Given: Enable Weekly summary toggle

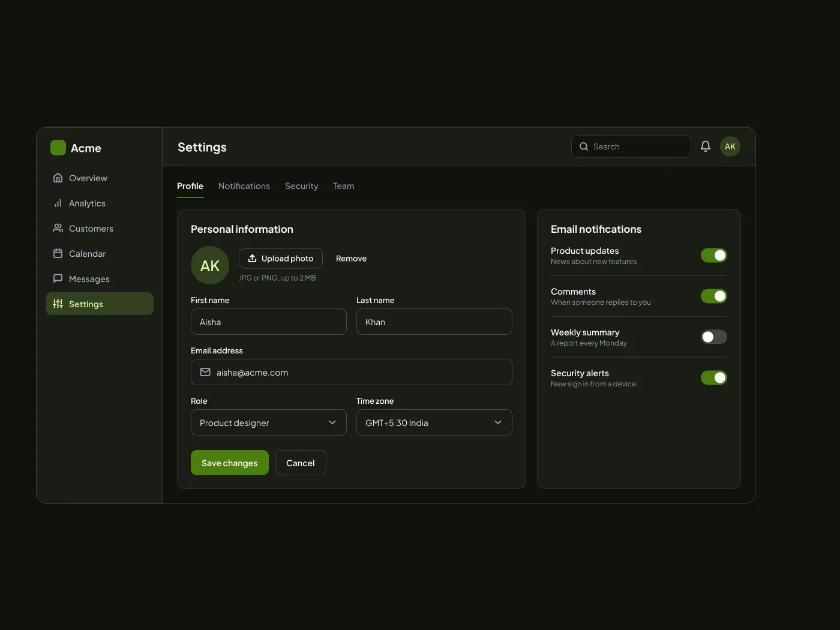Looking at the screenshot, I should tap(714, 337).
